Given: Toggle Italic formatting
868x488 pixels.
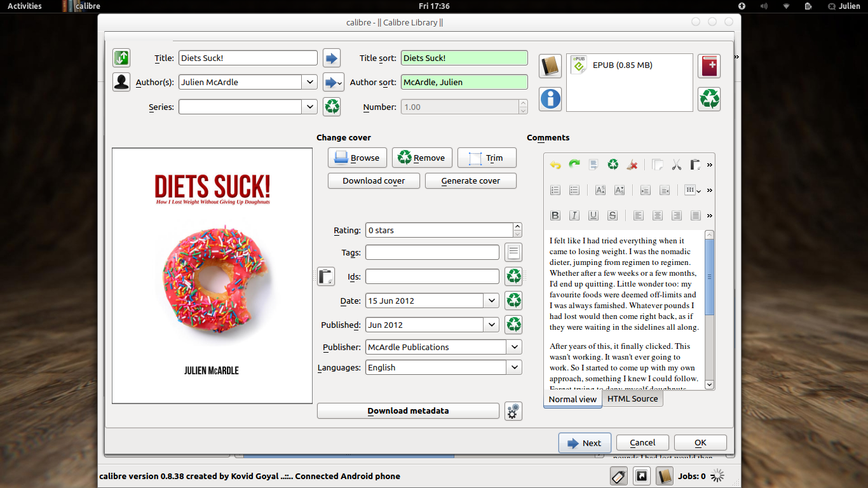Looking at the screenshot, I should 574,215.
